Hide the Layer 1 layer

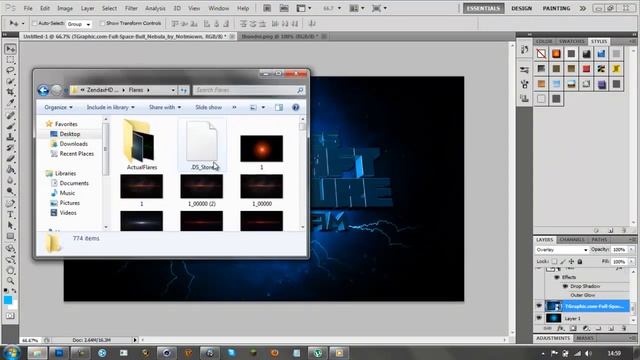pos(539,318)
